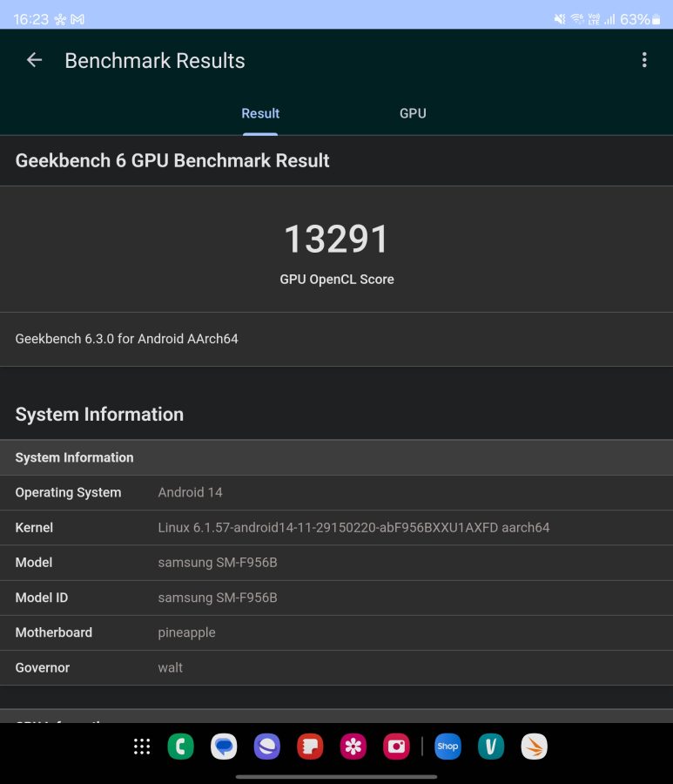Tap the GPU OpenCL Score label

click(x=337, y=279)
